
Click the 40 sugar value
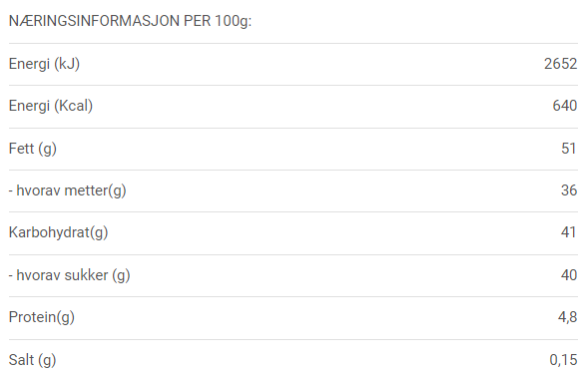[x=569, y=275]
